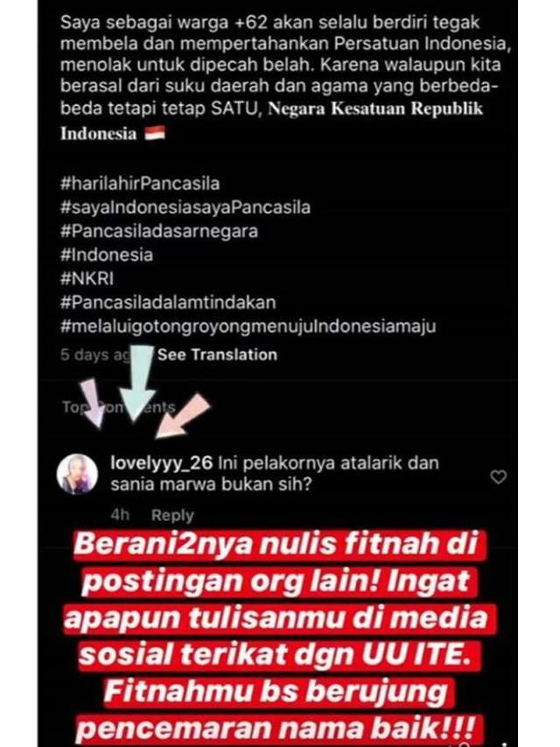The height and width of the screenshot is (747, 560).
Task: Open the #harilahirPancasila hashtag
Action: coord(140,183)
